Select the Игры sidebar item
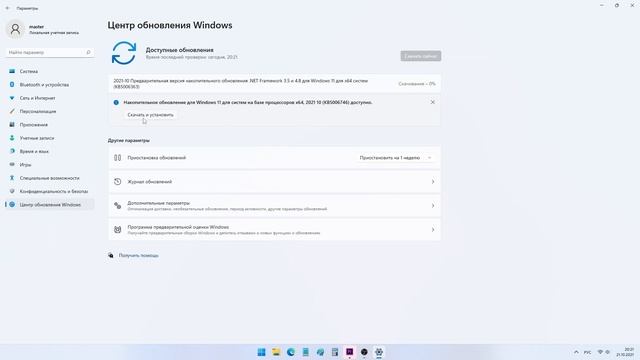 point(49,165)
